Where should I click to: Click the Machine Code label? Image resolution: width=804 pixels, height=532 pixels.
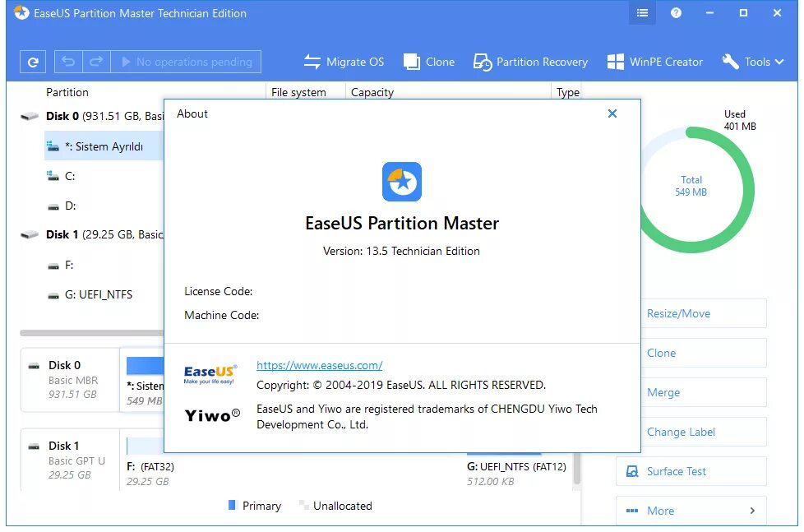pyautogui.click(x=221, y=316)
